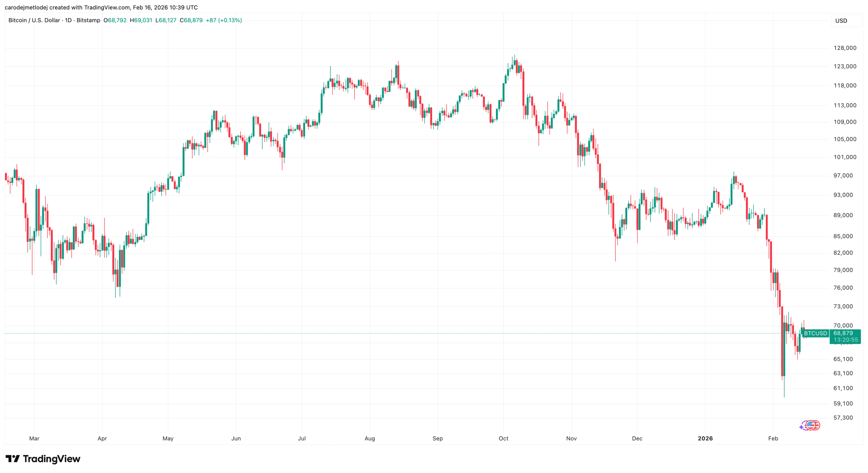Click the 57,300 price axis label

pos(843,418)
